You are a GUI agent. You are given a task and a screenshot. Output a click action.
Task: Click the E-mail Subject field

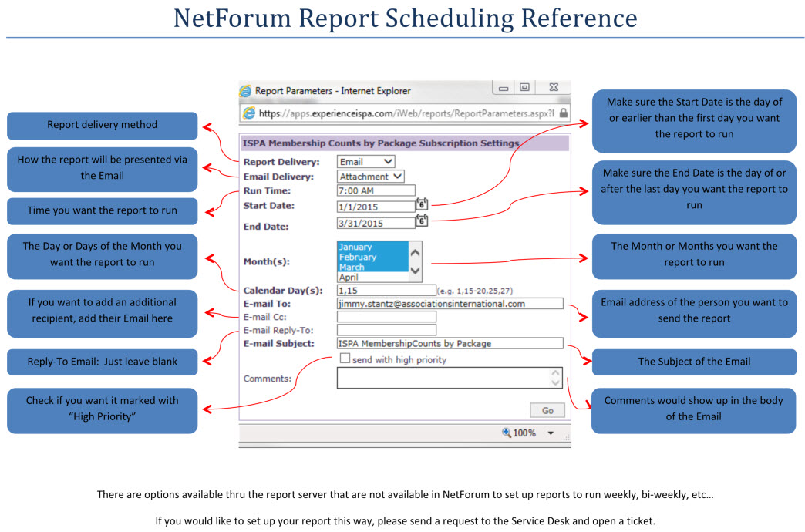(x=450, y=344)
